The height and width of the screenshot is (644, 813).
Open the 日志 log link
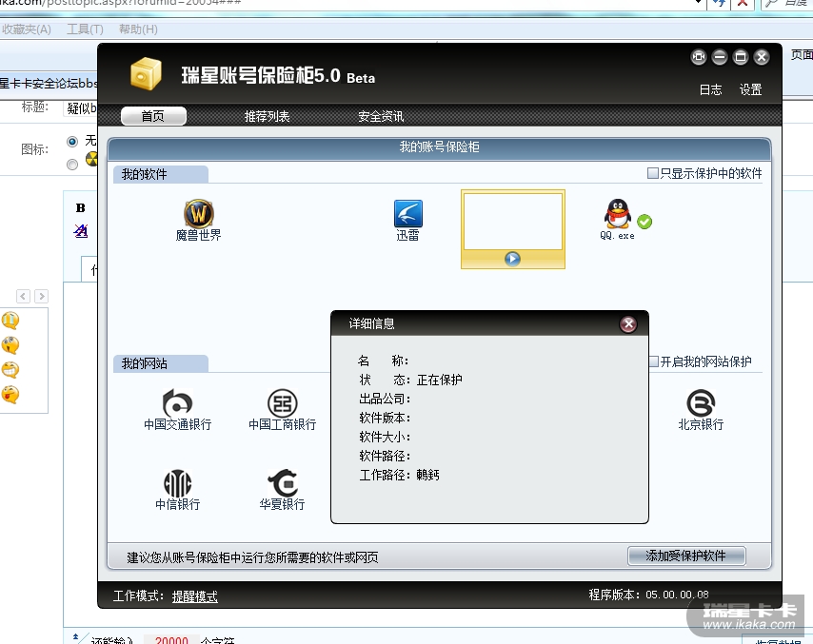pyautogui.click(x=710, y=89)
